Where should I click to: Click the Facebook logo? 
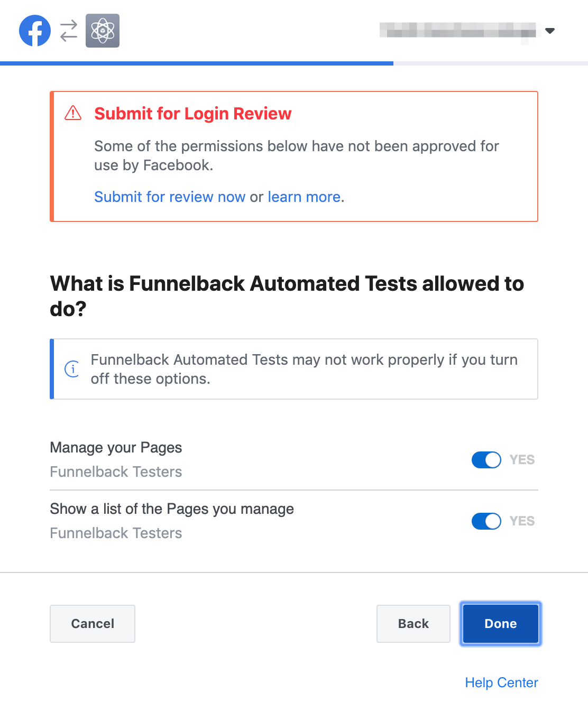point(34,31)
